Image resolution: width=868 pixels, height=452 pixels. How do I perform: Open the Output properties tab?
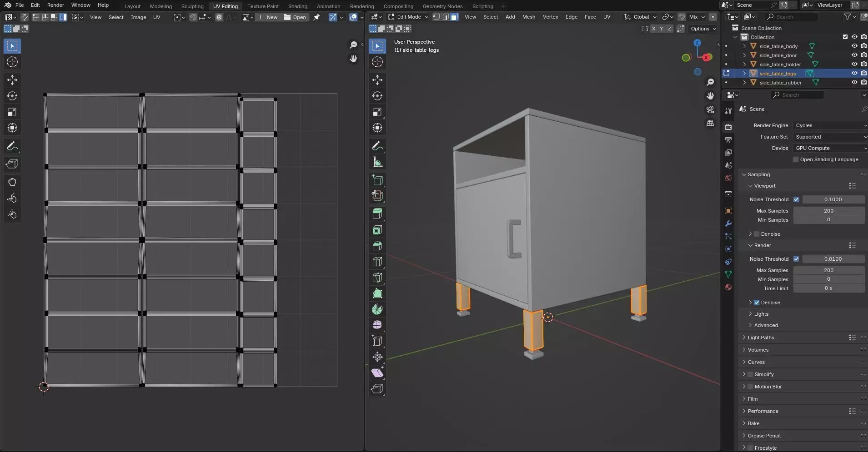point(728,140)
